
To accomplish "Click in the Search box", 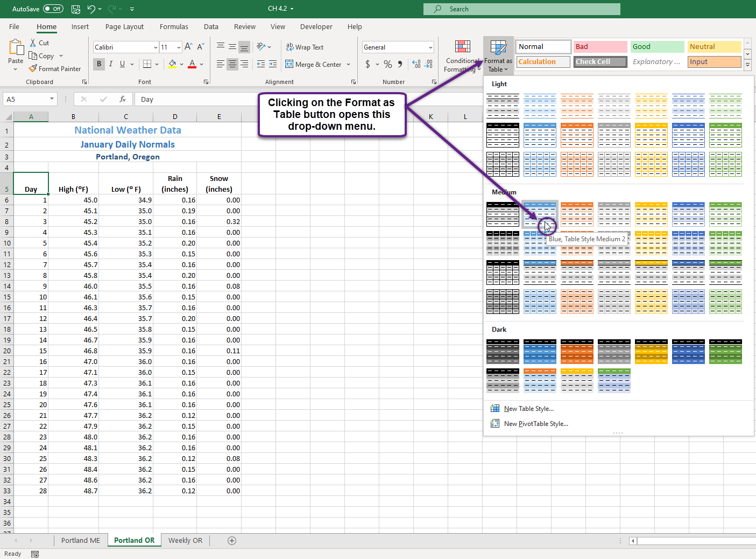I will (x=521, y=9).
